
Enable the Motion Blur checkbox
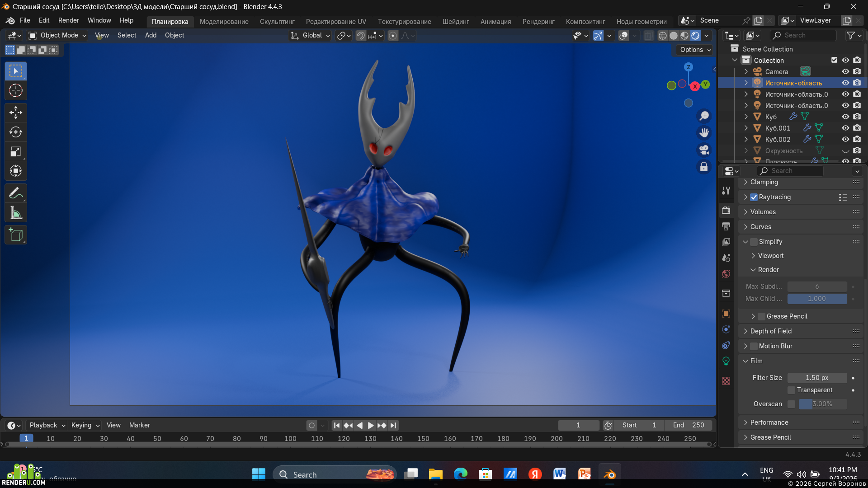point(754,346)
